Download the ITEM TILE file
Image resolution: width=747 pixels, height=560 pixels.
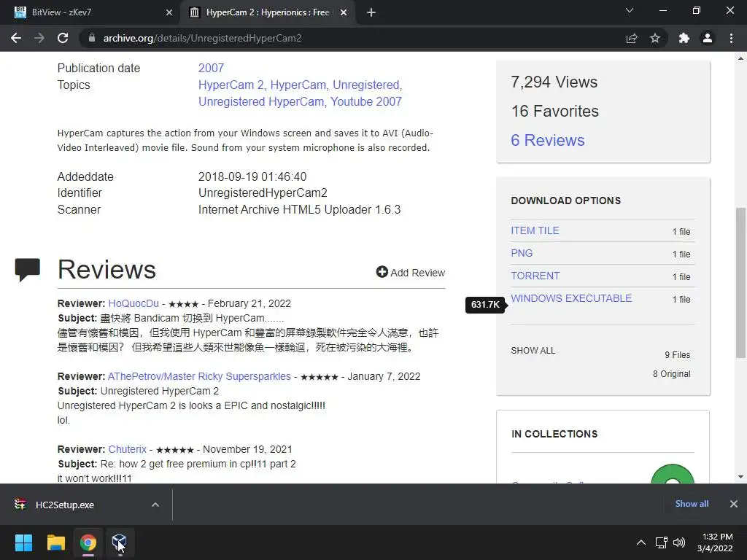point(535,230)
